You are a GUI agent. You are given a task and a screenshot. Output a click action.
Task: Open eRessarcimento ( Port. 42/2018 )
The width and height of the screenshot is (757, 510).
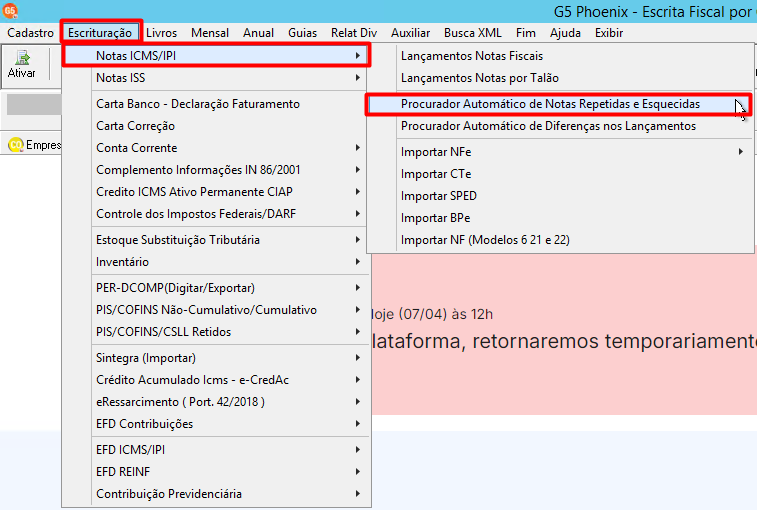click(216, 402)
